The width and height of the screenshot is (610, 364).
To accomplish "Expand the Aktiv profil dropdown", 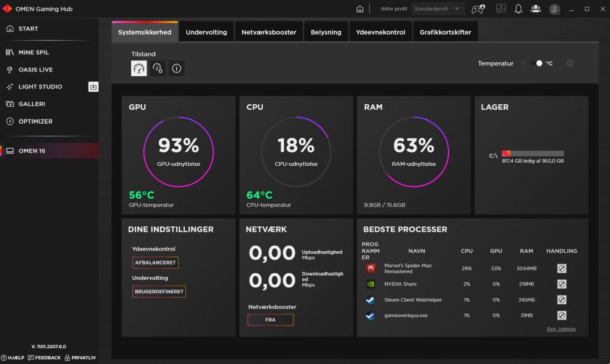I will (x=437, y=9).
